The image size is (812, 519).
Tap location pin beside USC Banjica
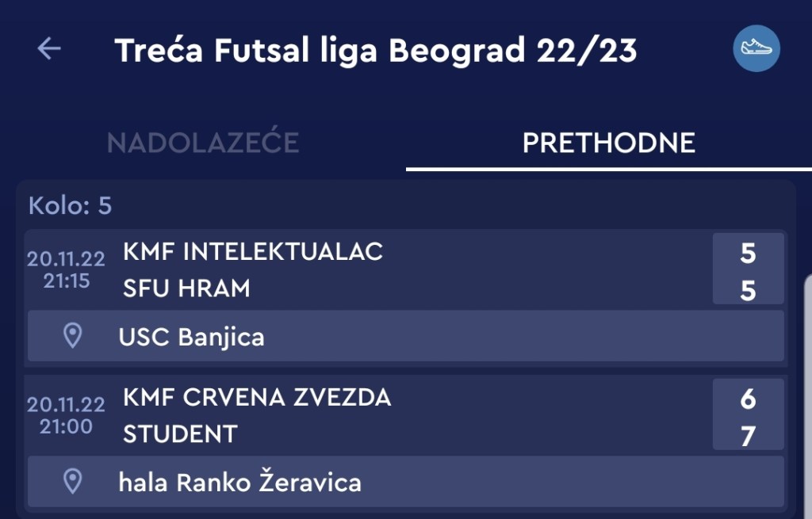[x=73, y=336]
